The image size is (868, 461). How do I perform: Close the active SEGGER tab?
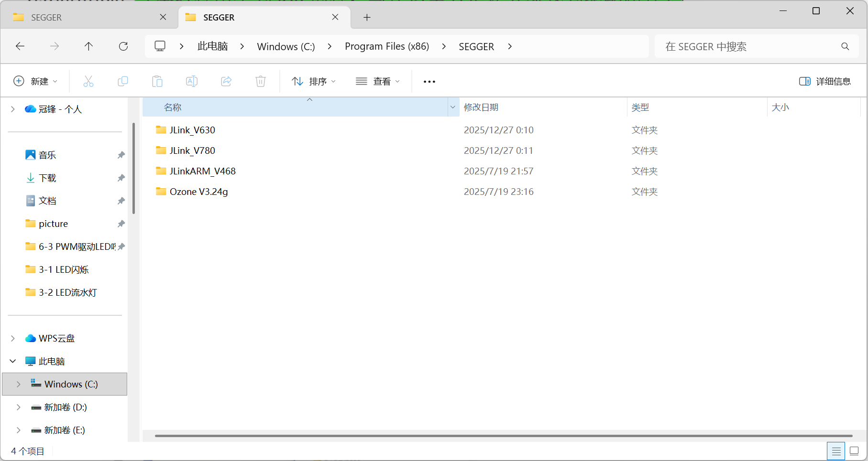(x=335, y=17)
